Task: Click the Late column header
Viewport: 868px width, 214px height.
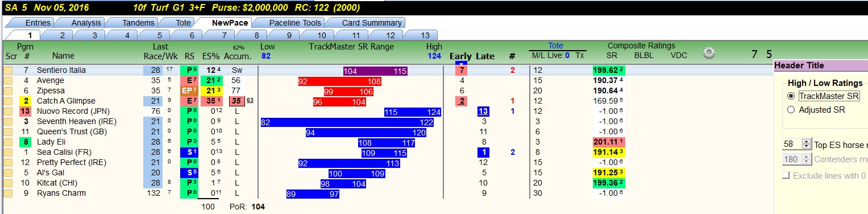Action: (x=485, y=56)
